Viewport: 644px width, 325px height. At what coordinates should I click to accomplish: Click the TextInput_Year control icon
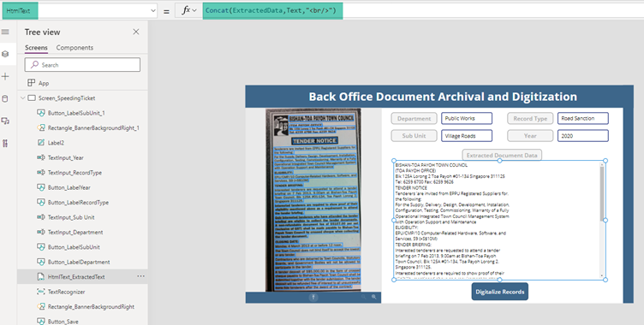(40, 157)
